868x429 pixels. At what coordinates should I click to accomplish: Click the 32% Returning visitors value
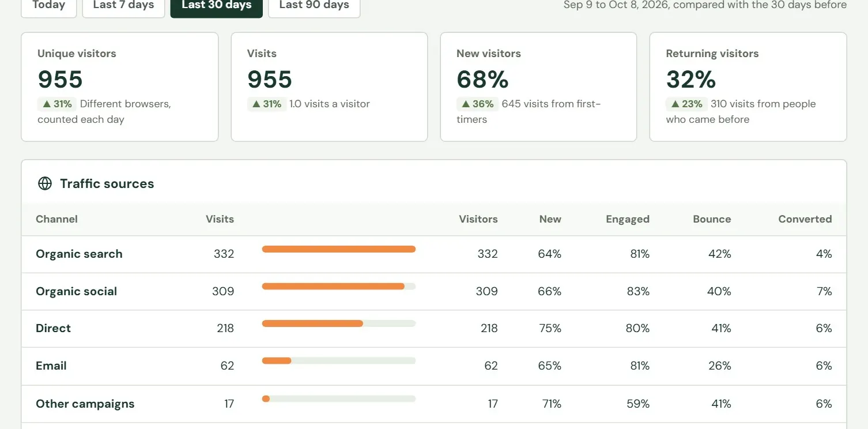pyautogui.click(x=691, y=80)
